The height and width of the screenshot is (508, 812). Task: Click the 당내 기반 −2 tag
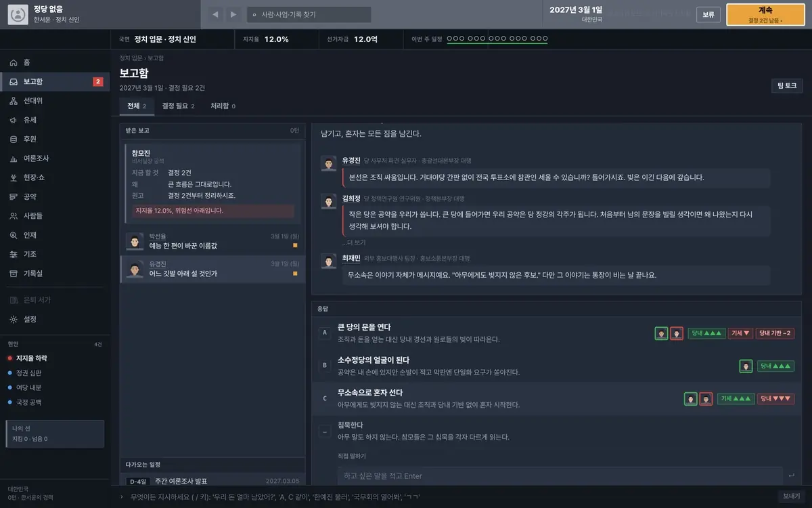click(x=775, y=333)
